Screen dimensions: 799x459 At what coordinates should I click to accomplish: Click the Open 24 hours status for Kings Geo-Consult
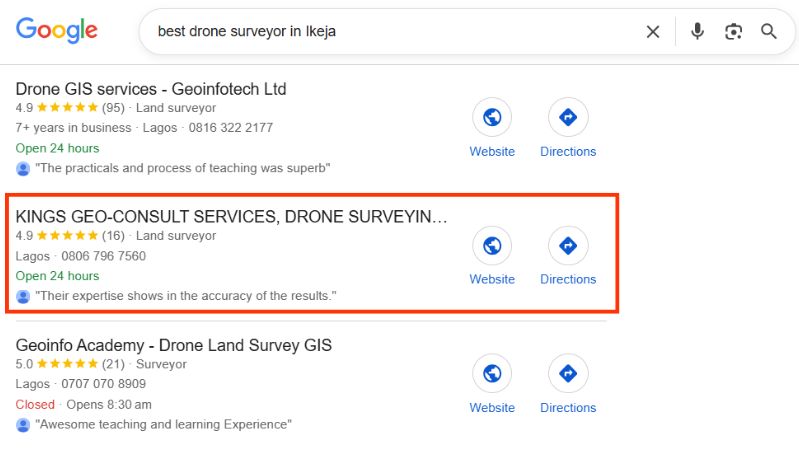(x=57, y=276)
